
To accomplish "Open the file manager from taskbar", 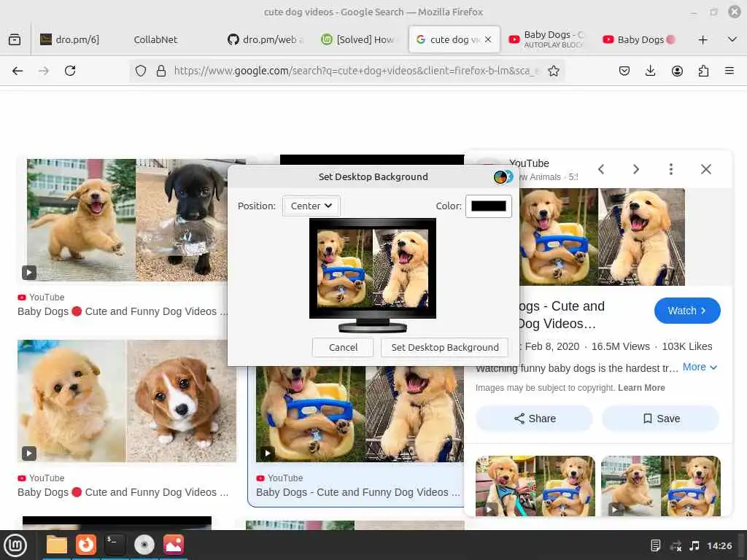I will pyautogui.click(x=57, y=545).
